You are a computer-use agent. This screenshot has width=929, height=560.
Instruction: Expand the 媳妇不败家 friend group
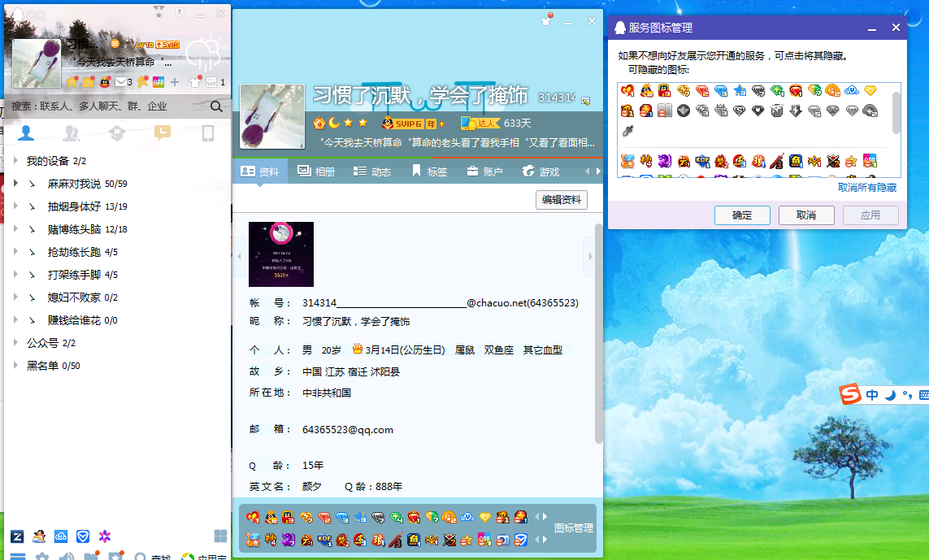pyautogui.click(x=16, y=297)
